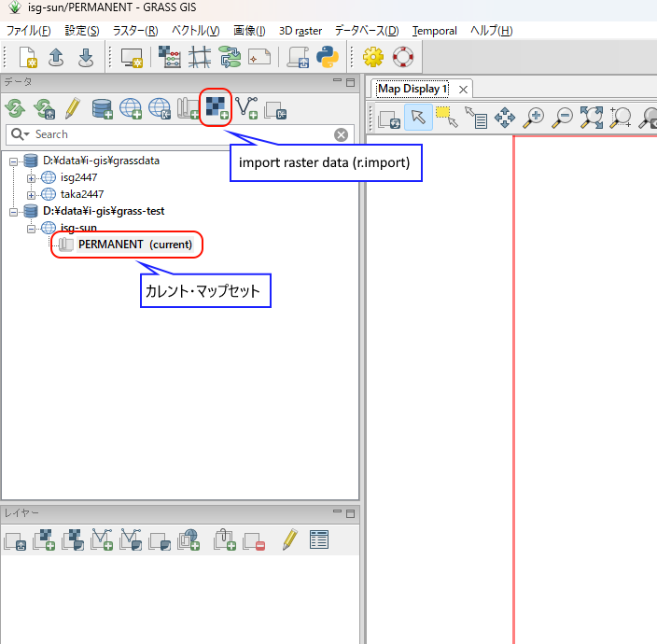
Task: Add existing or create new database icon
Action: point(103,108)
